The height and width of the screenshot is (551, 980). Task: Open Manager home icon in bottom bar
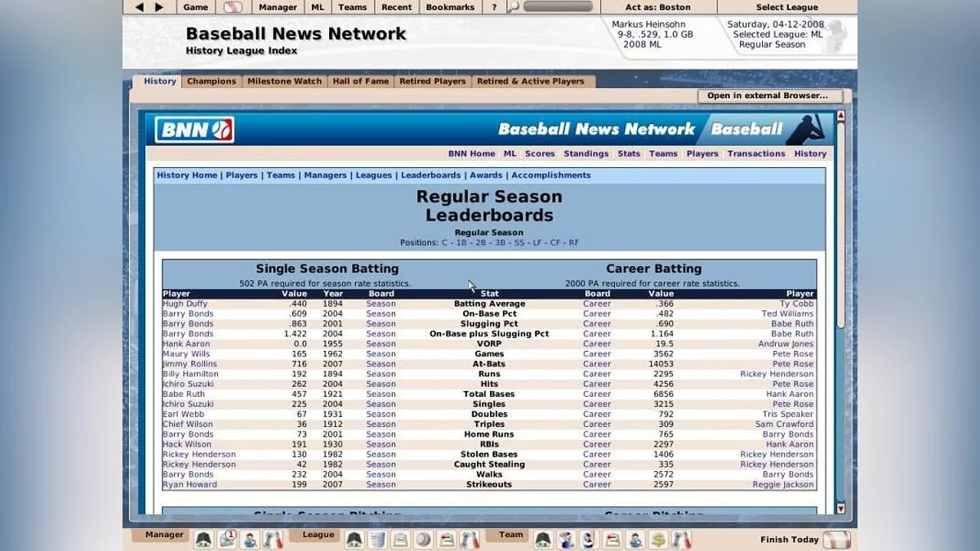point(203,539)
